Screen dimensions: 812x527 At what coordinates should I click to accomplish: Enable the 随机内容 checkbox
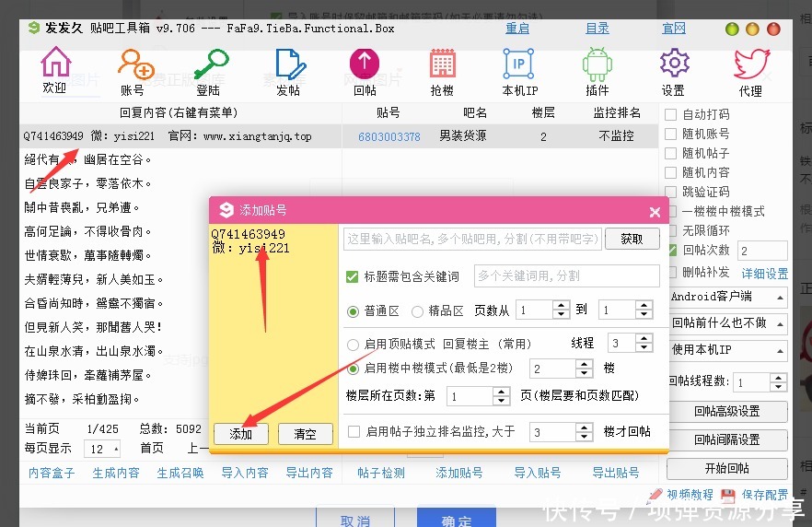pos(670,172)
